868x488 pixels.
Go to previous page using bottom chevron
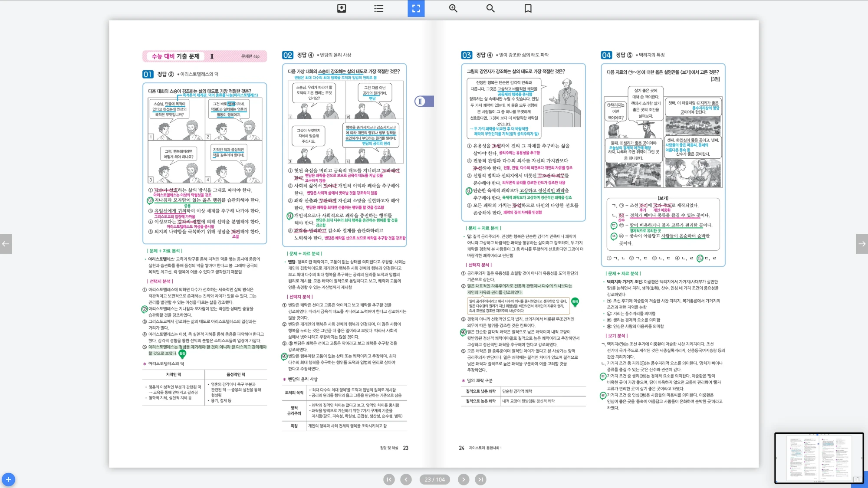coord(406,479)
